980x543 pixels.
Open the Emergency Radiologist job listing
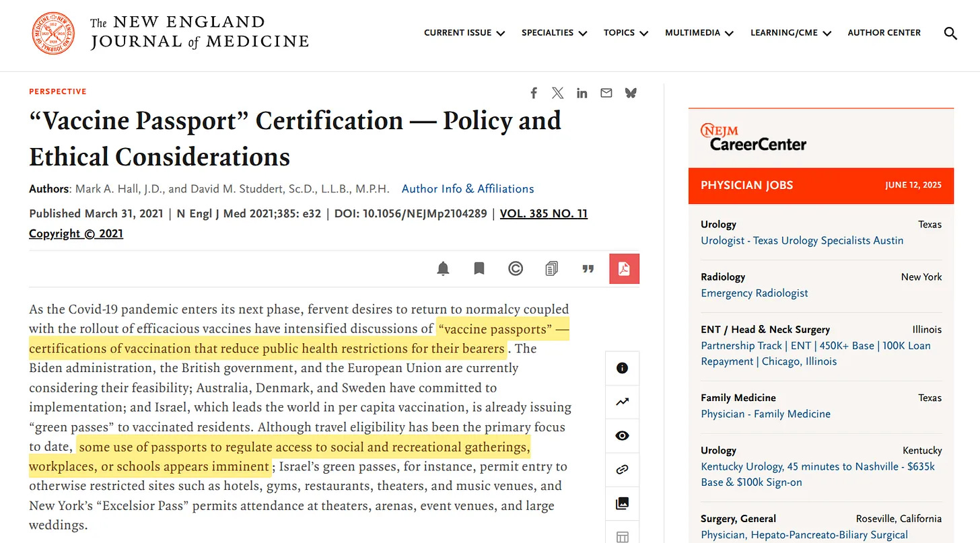tap(755, 293)
